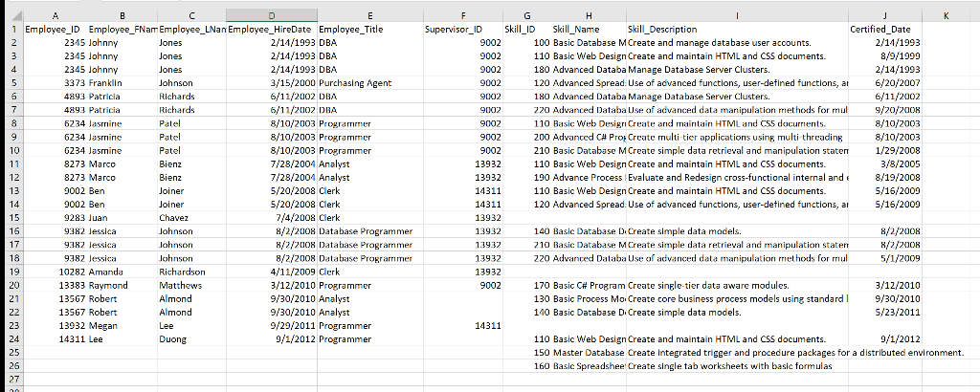The height and width of the screenshot is (392, 980).
Task: Select the hire date 3/15/2000 cell
Action: 271,83
